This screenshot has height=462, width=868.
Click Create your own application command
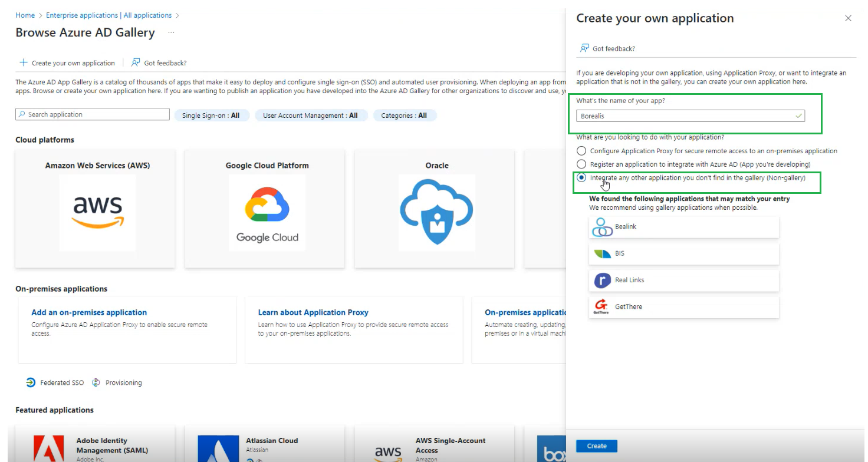68,62
